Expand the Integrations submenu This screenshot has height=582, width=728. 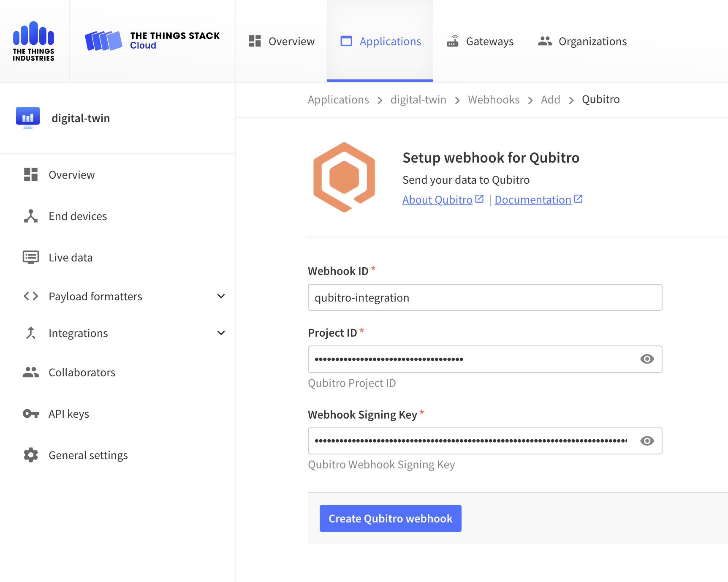click(x=221, y=333)
